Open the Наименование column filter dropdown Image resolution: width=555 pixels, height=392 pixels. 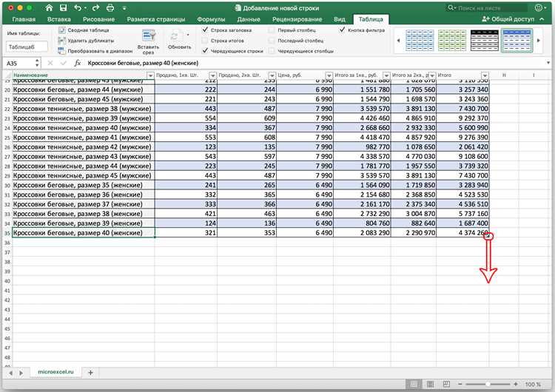point(150,75)
